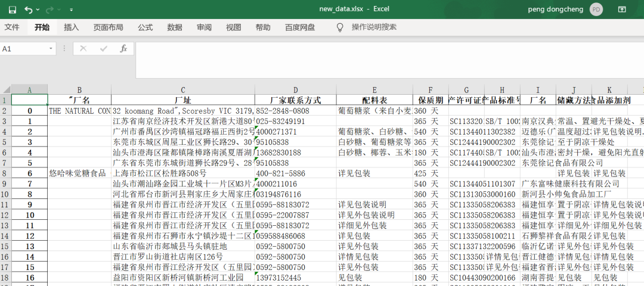Open the 页面布局 tab
The height and width of the screenshot is (286, 644).
pyautogui.click(x=108, y=27)
